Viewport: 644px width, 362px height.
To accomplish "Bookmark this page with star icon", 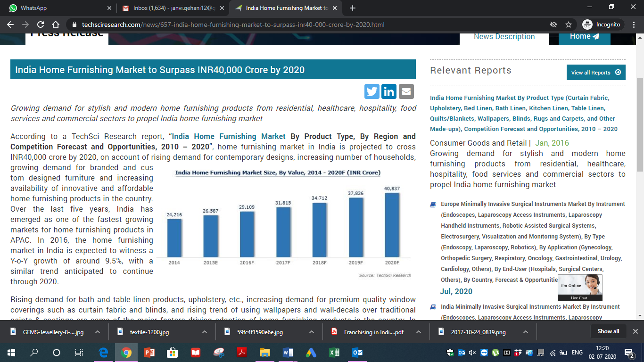I will [569, 25].
